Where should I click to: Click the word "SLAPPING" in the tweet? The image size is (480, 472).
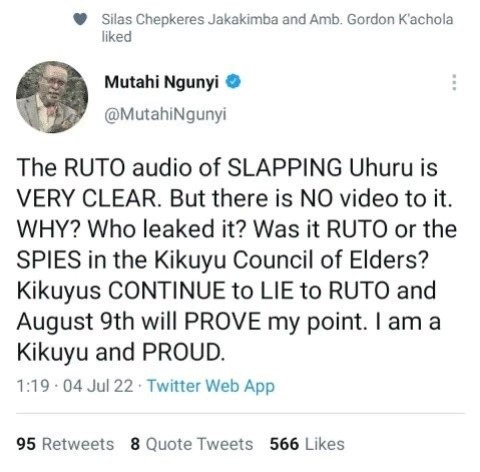click(x=285, y=167)
